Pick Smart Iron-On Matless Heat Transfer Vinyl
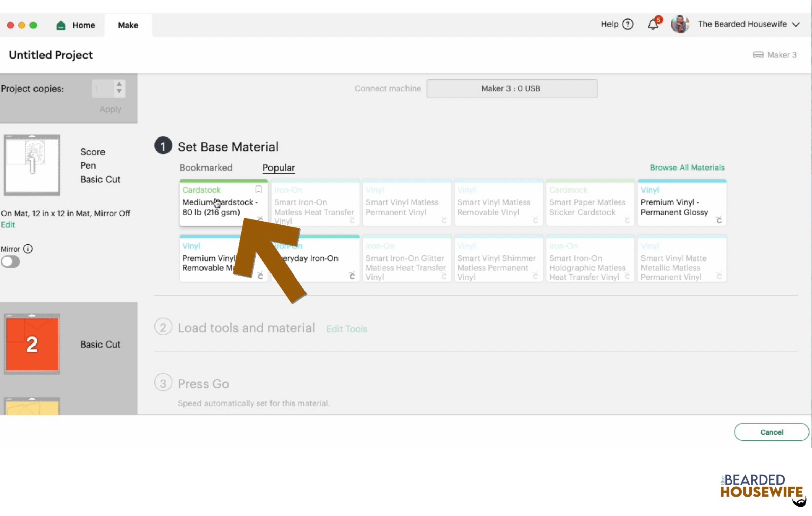 tap(315, 202)
